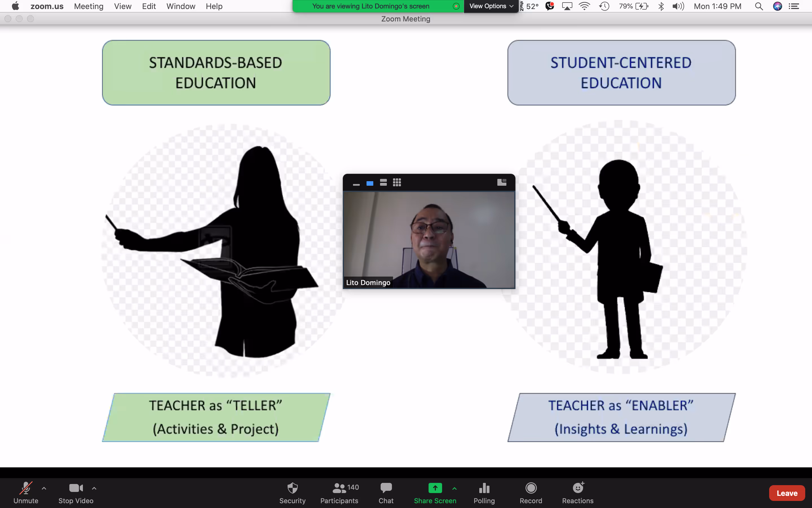Open Spotlight search magnifier
The height and width of the screenshot is (508, 812).
pyautogui.click(x=759, y=6)
